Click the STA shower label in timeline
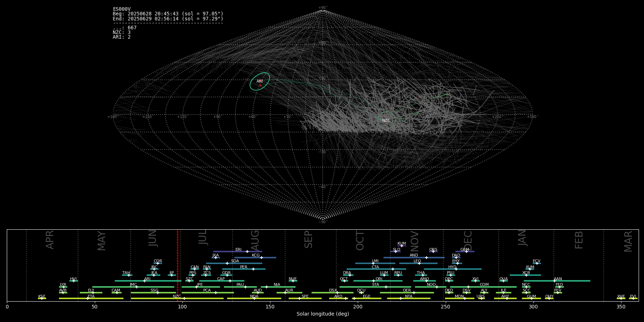 375,285
